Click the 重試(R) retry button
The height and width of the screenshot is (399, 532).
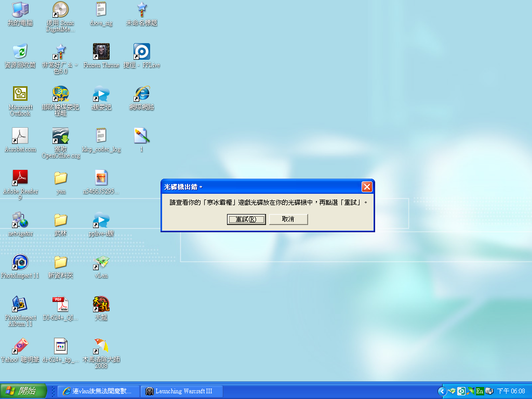pos(246,219)
